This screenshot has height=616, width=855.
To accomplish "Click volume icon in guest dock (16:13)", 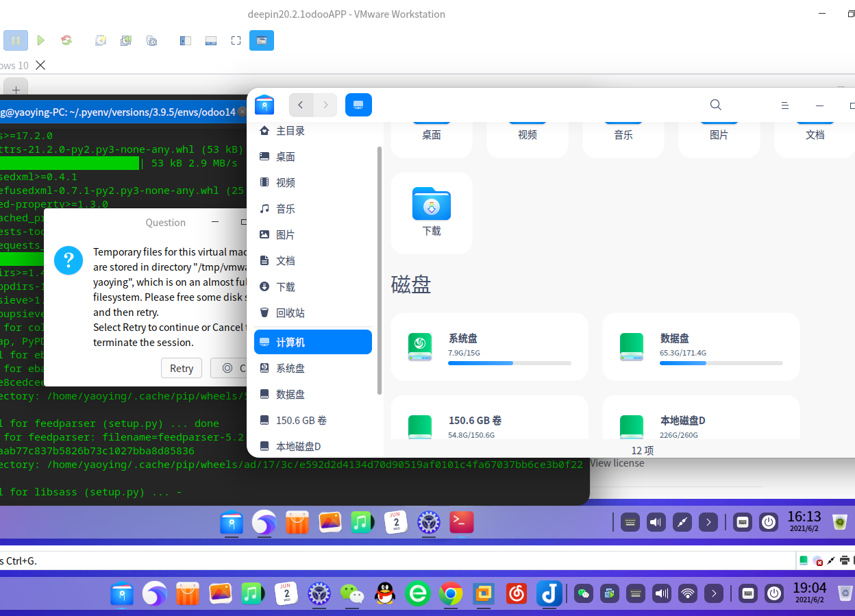I will (x=656, y=523).
